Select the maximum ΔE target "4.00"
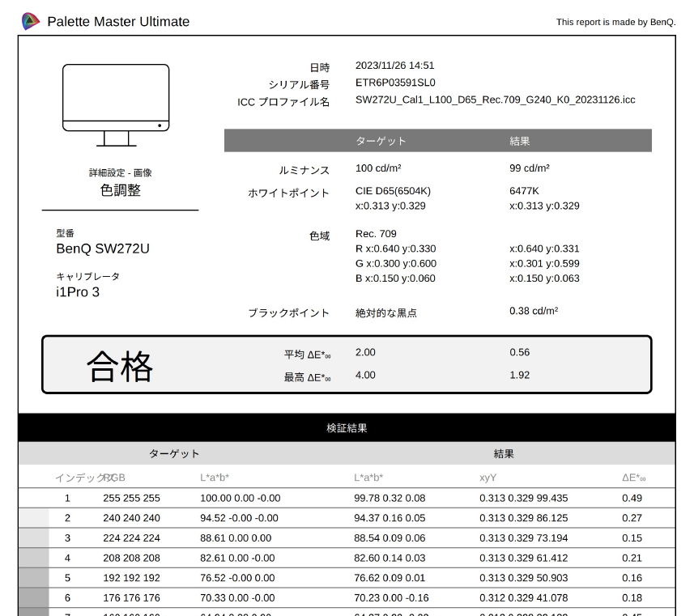The image size is (694, 616). pos(365,376)
